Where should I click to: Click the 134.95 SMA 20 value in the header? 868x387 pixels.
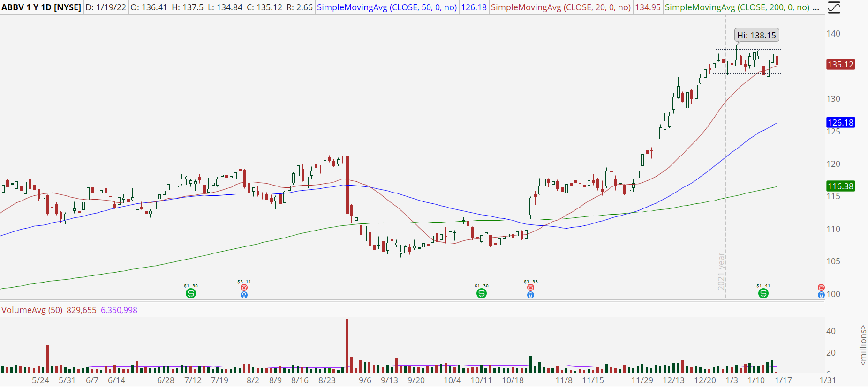click(648, 7)
